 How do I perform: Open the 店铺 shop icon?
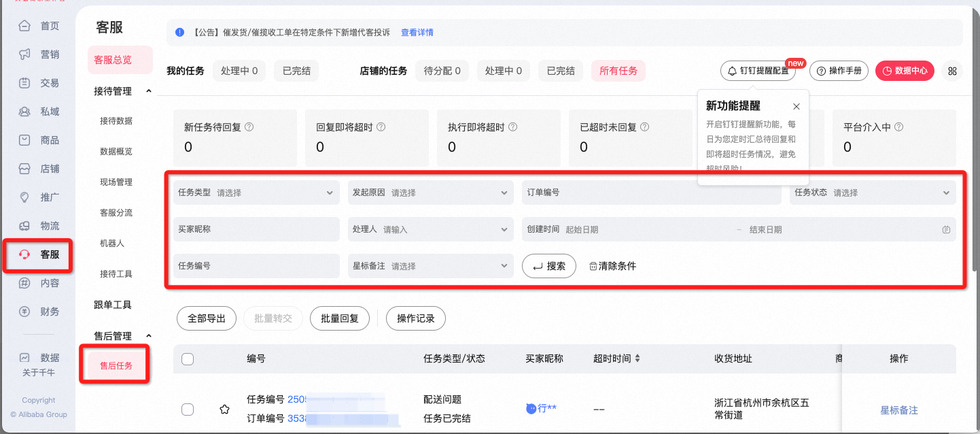click(24, 169)
